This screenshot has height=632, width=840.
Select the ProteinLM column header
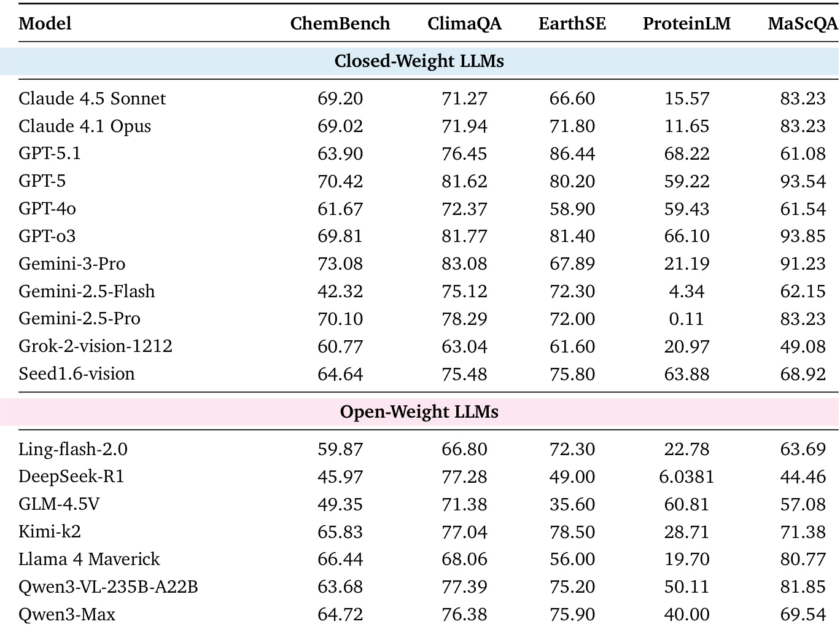[x=686, y=24]
